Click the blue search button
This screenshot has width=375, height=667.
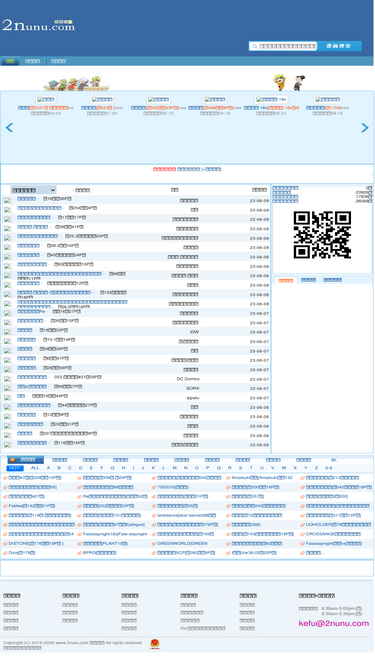pyautogui.click(x=339, y=46)
